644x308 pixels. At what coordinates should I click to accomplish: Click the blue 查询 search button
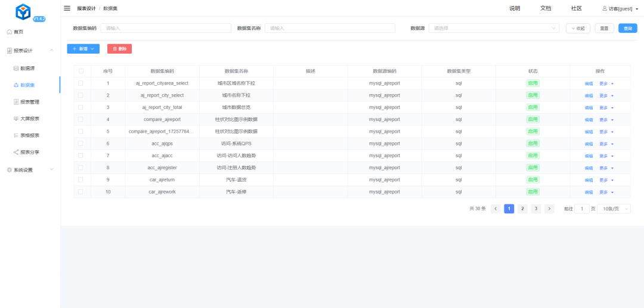pyautogui.click(x=627, y=28)
